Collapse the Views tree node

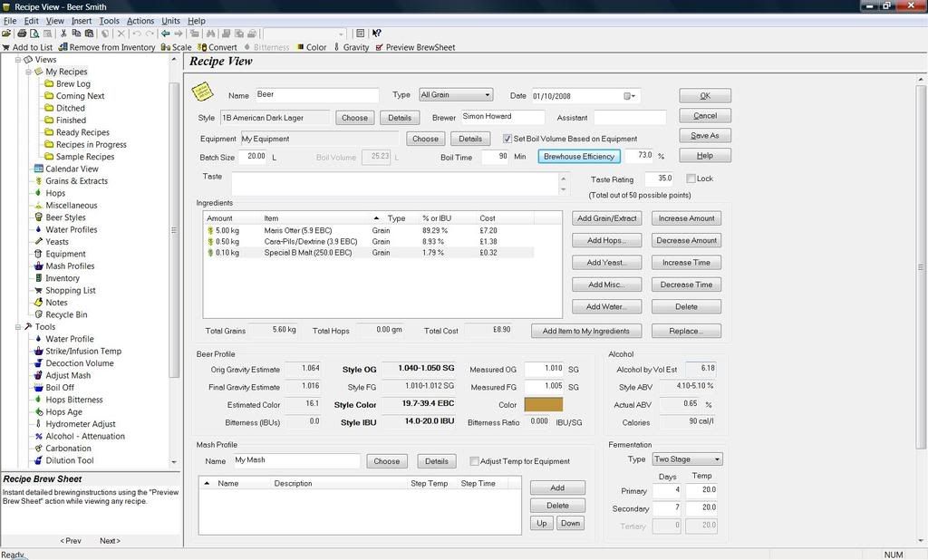point(18,59)
